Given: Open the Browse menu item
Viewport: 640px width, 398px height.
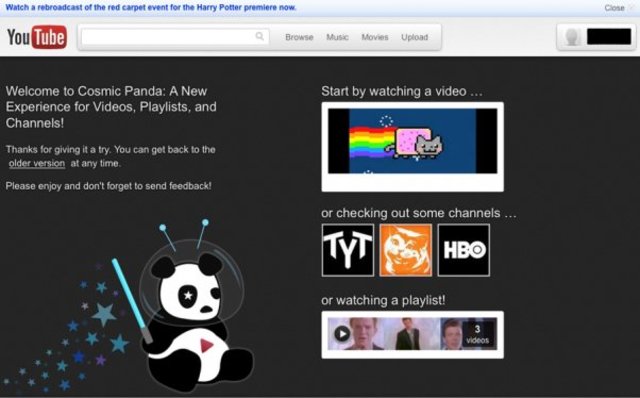Looking at the screenshot, I should coord(299,37).
